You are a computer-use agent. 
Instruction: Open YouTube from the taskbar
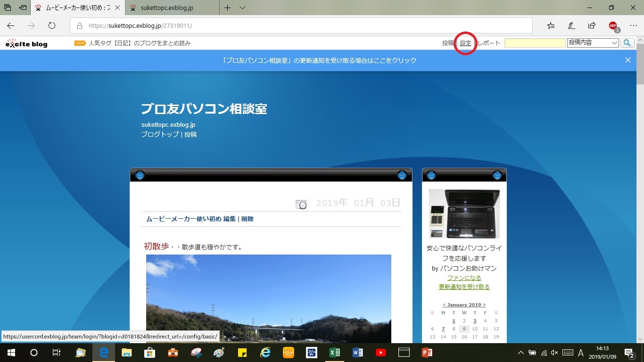point(381,353)
